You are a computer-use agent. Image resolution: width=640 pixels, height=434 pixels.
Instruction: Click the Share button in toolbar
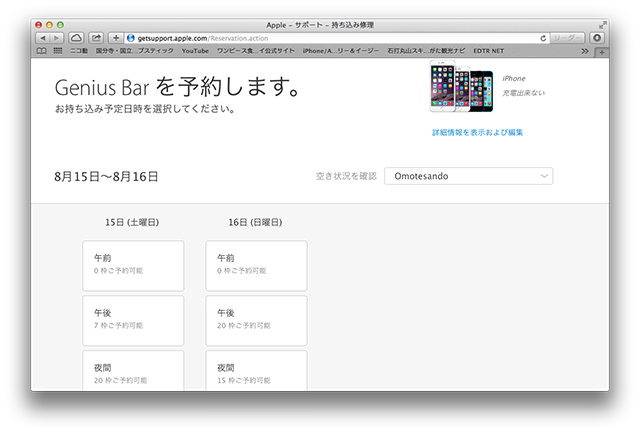(x=96, y=38)
